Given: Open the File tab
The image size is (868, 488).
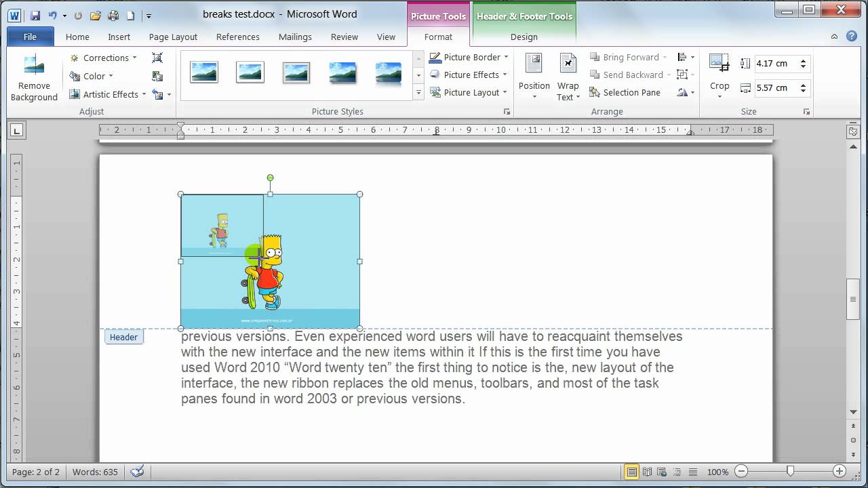Looking at the screenshot, I should pos(30,37).
